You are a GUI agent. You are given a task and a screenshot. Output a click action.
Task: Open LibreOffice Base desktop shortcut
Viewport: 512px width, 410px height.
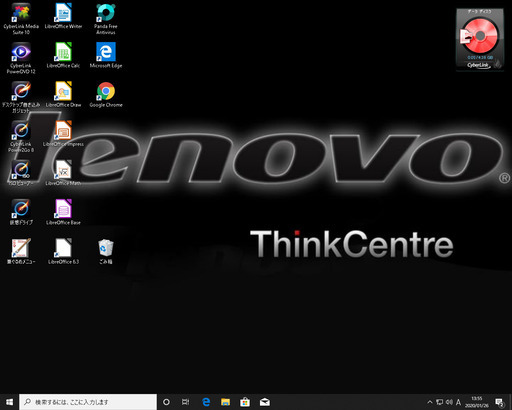(x=63, y=212)
